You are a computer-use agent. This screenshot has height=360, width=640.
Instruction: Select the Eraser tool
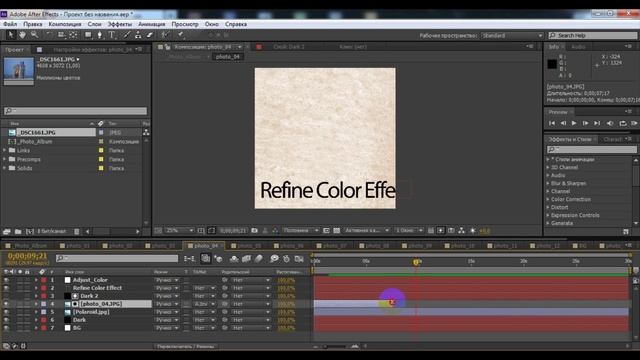(x=150, y=35)
